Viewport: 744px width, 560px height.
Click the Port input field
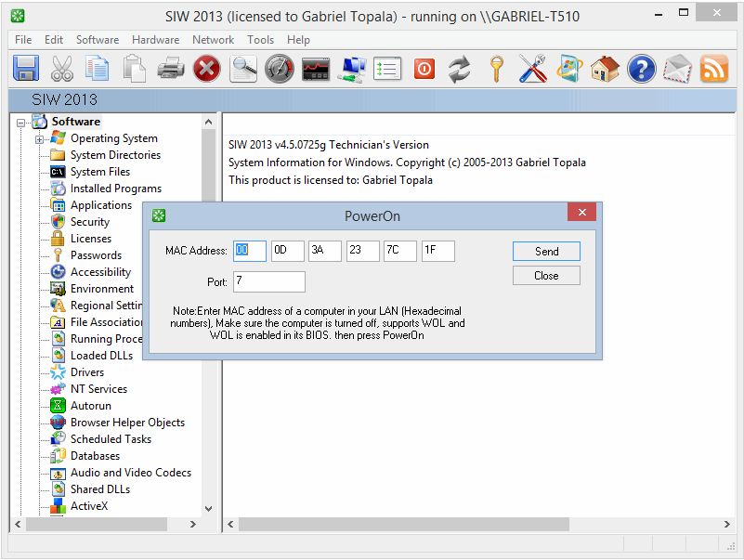pos(268,281)
